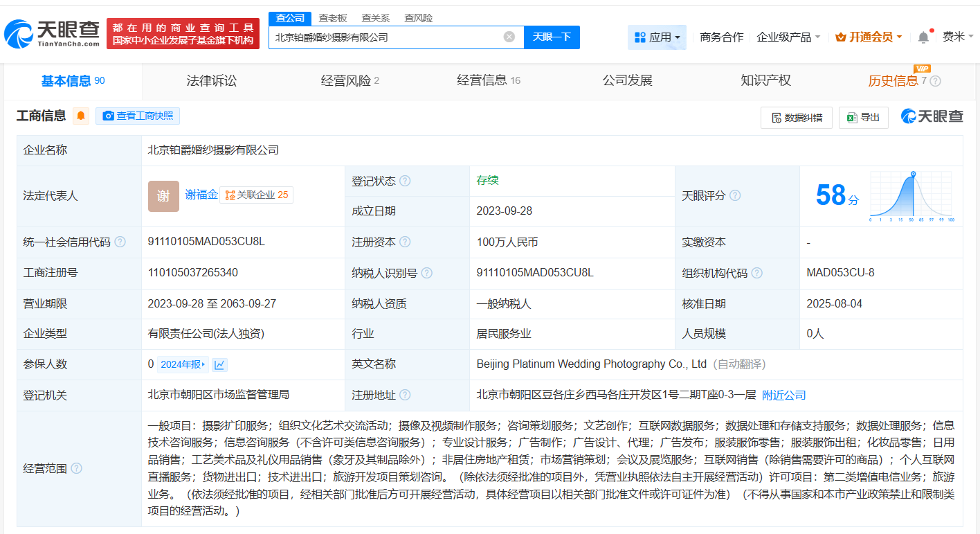
Task: Click the marker on the 58分 score curve
Action: [914, 175]
